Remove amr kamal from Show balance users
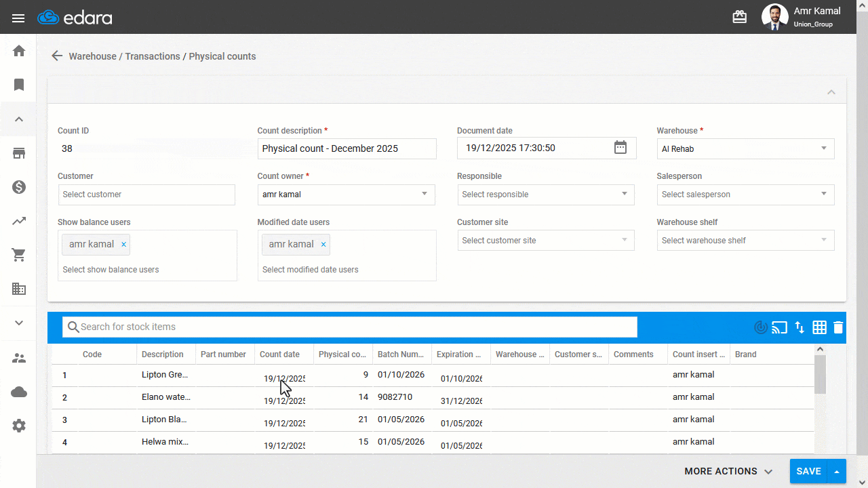This screenshot has width=868, height=488. coord(123,245)
